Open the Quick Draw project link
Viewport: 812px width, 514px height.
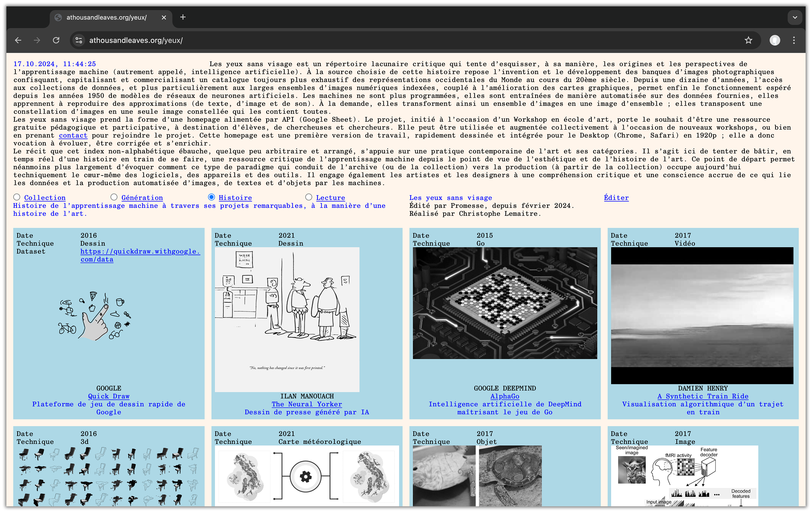109,396
